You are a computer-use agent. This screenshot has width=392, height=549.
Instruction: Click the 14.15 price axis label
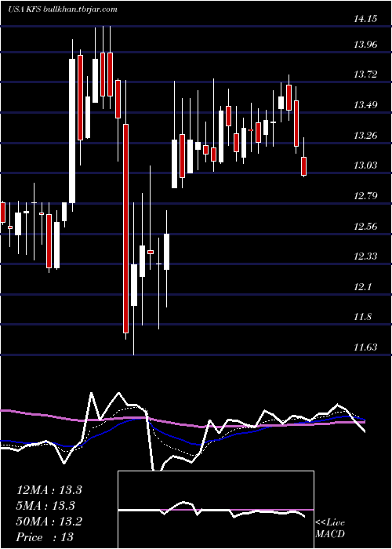[x=366, y=19]
